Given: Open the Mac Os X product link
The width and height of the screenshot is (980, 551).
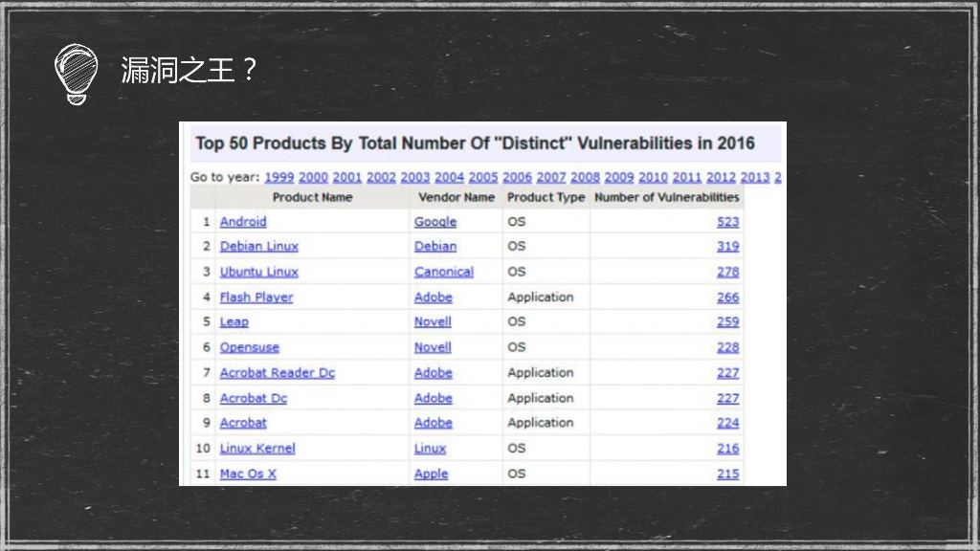Looking at the screenshot, I should click(248, 474).
